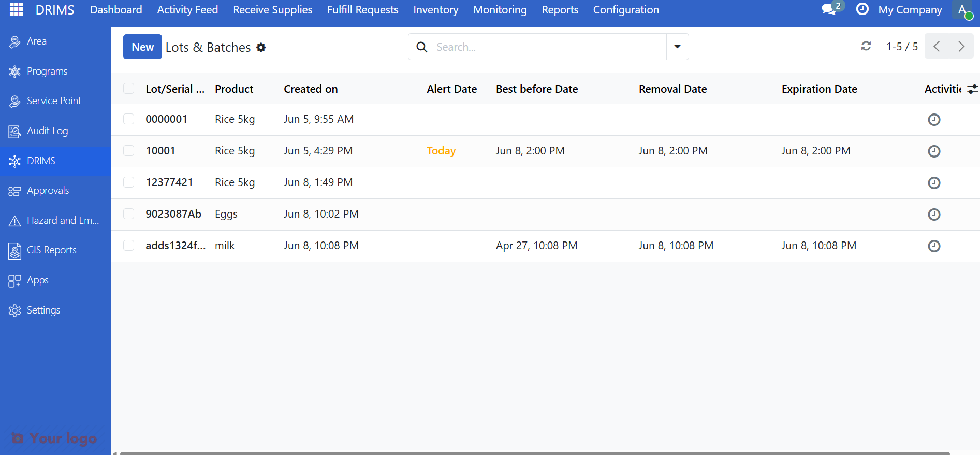Open the Fulfill Requests menu
The image size is (980, 455).
click(x=363, y=10)
